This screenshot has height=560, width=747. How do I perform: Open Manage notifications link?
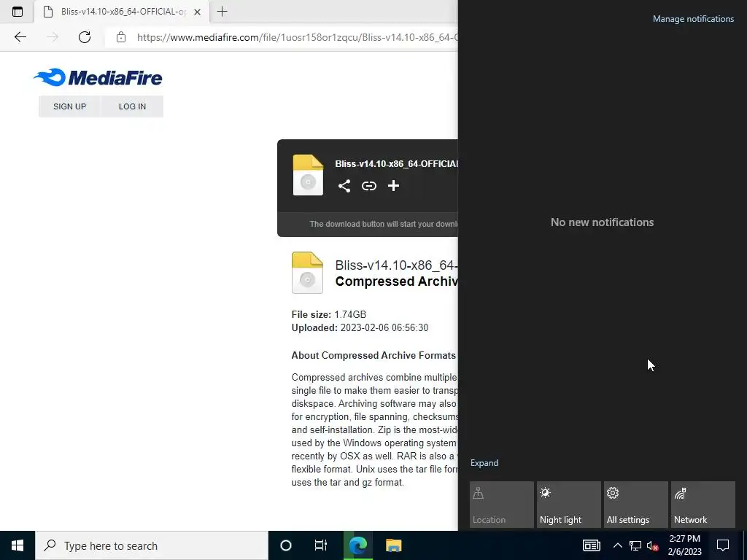point(693,19)
